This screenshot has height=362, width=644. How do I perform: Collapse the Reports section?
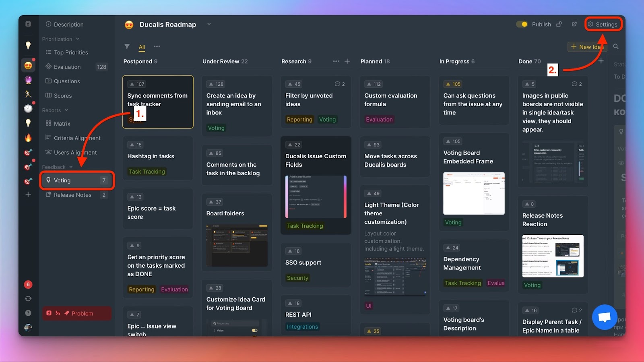66,110
